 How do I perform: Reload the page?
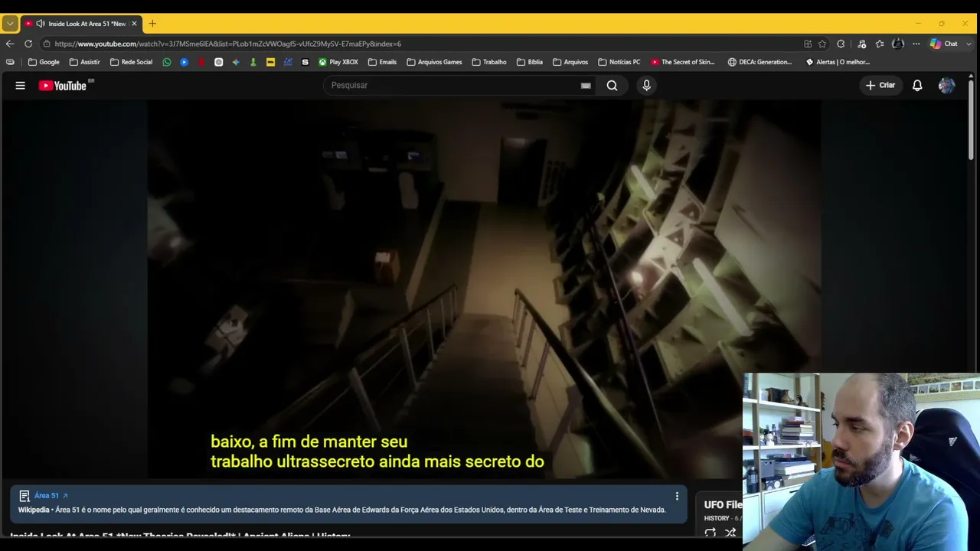(x=28, y=44)
